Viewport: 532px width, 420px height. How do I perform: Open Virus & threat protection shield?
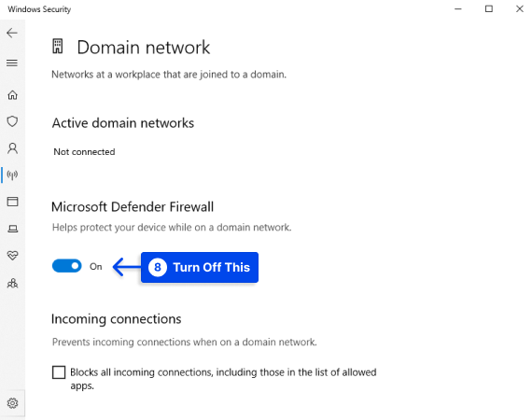[x=12, y=121]
